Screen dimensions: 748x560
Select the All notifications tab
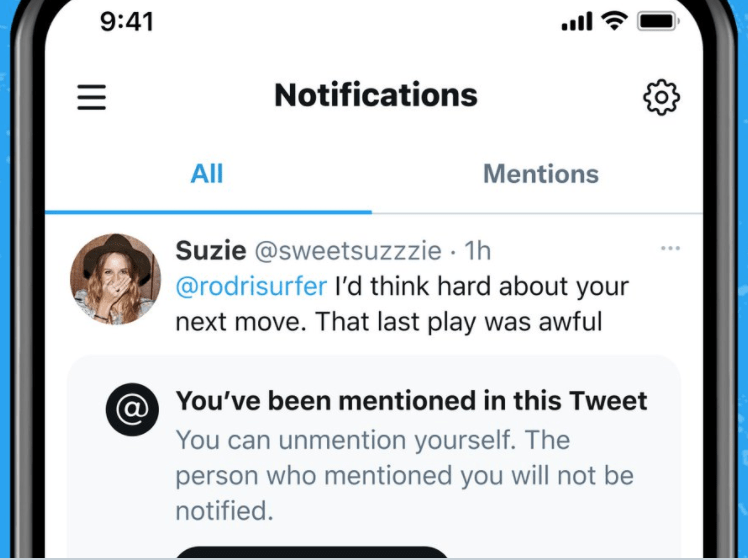207,174
